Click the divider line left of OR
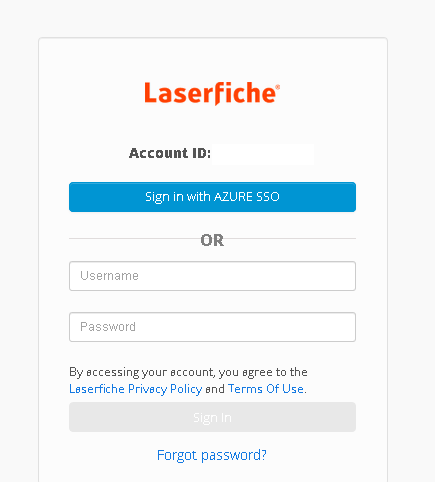 [134, 239]
